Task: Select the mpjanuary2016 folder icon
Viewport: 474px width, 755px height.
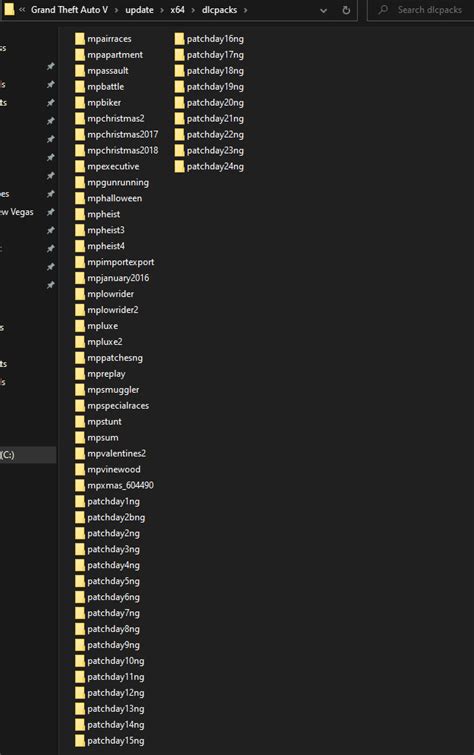Action: pos(80,277)
